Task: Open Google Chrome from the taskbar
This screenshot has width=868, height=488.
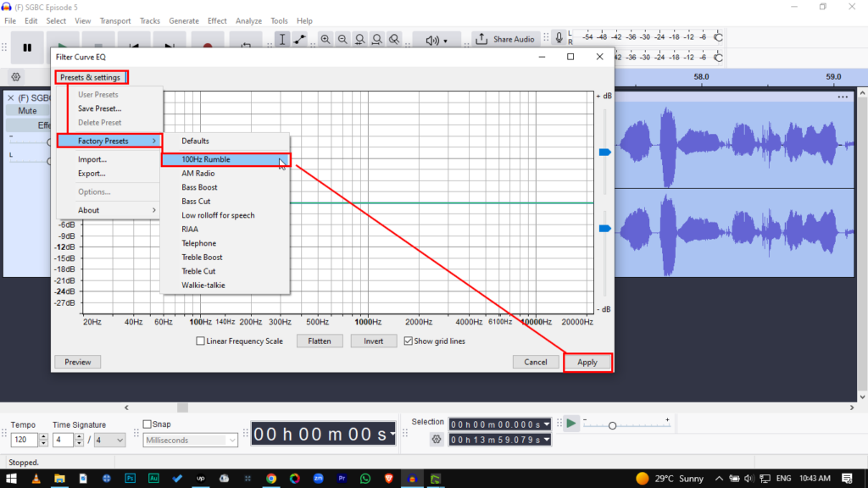Action: tap(271, 479)
